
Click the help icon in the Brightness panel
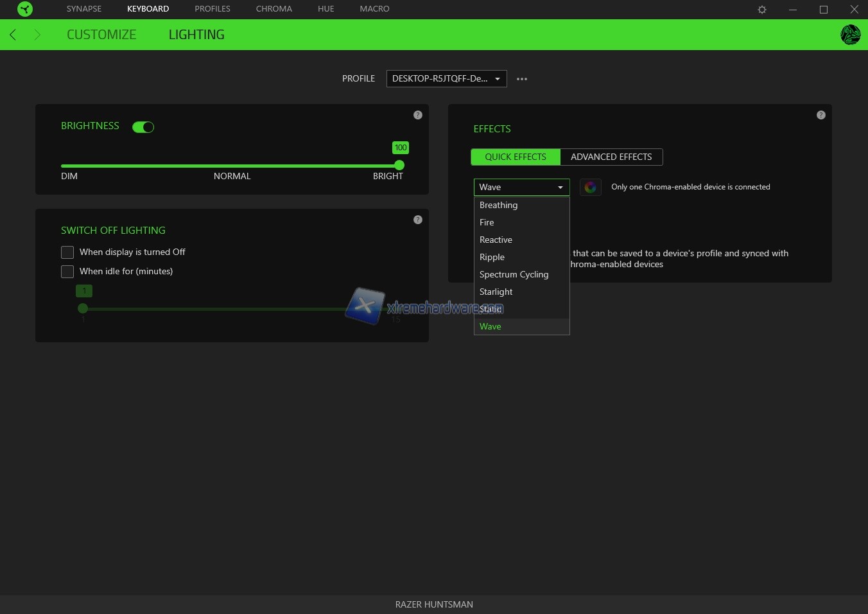click(x=418, y=115)
